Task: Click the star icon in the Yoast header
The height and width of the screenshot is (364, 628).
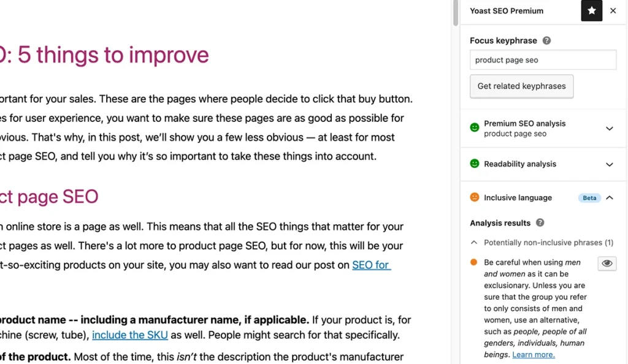Action: (x=591, y=10)
